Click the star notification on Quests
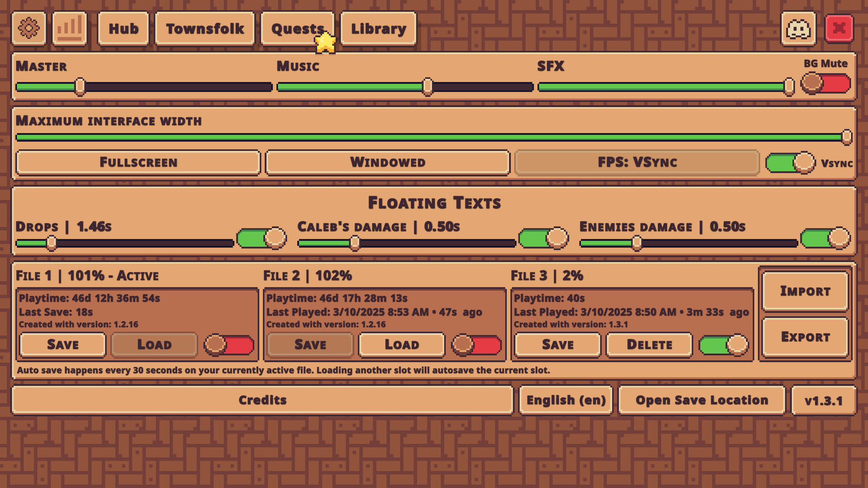868x488 pixels. pyautogui.click(x=325, y=43)
